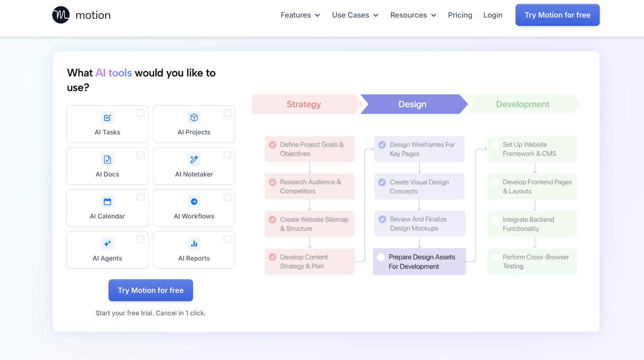Expand the Features dropdown menu

300,15
